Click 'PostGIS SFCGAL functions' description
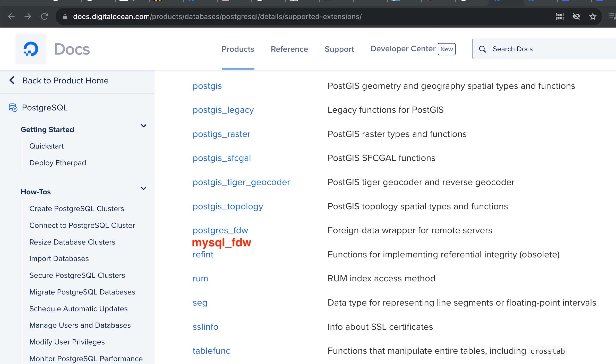The image size is (616, 364). point(381,158)
